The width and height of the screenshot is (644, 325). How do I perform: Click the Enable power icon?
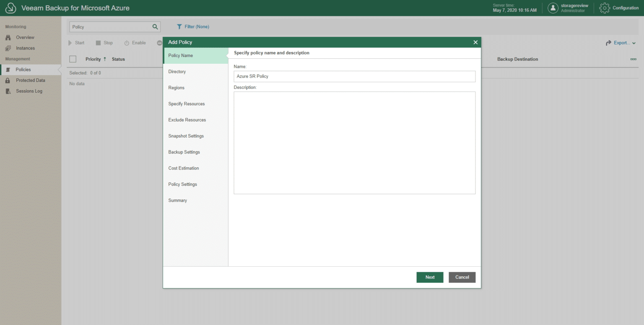coord(127,43)
